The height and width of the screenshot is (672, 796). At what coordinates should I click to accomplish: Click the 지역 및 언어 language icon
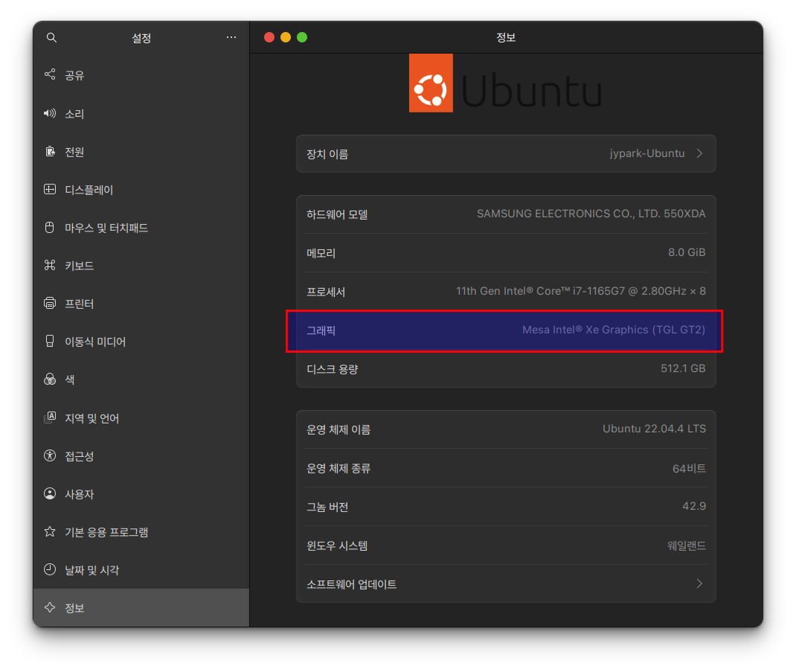tap(50, 417)
